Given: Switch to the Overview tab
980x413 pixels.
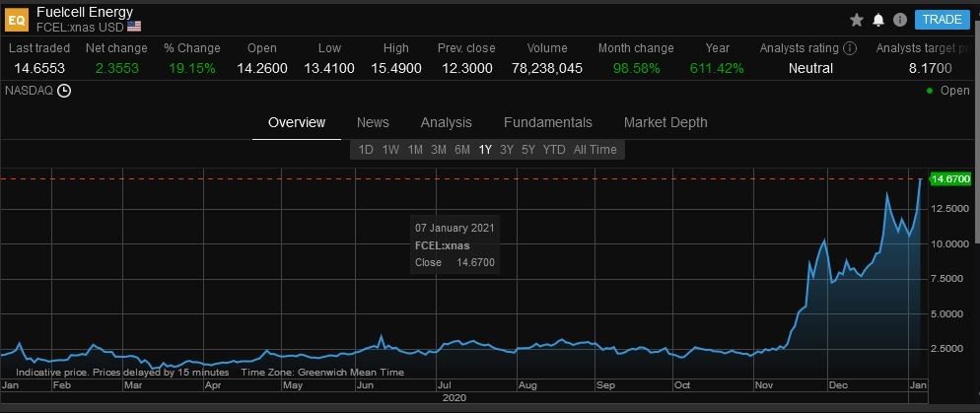Looking at the screenshot, I should tap(297, 122).
